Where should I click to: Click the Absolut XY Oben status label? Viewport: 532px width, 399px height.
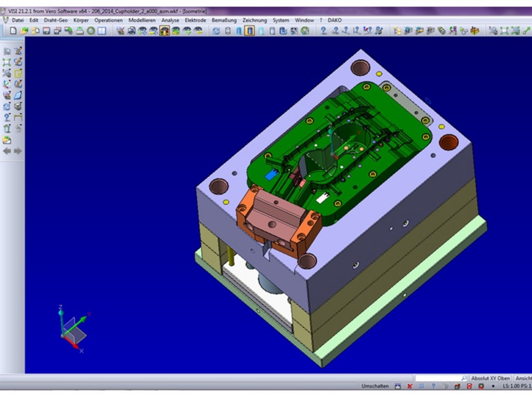tap(490, 378)
